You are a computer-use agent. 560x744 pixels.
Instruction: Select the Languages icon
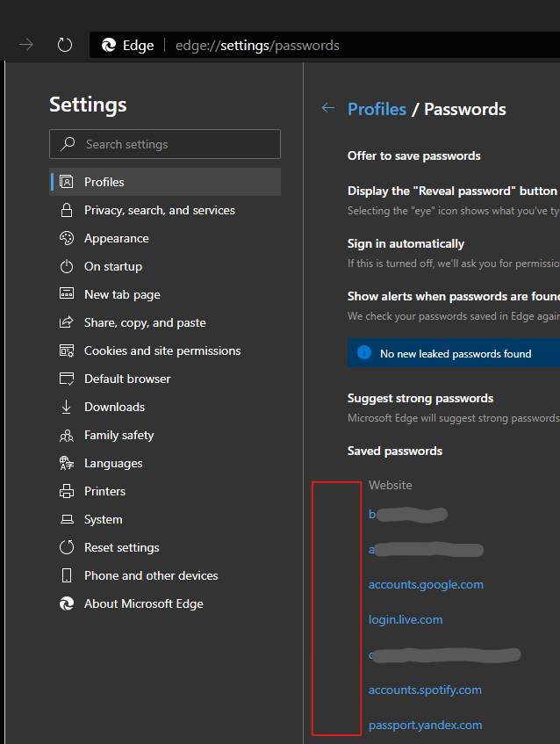click(x=66, y=463)
